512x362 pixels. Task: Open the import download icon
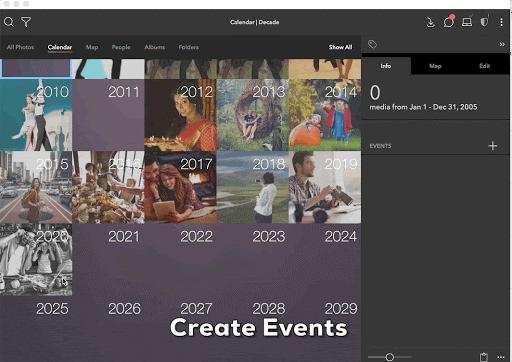[430, 22]
